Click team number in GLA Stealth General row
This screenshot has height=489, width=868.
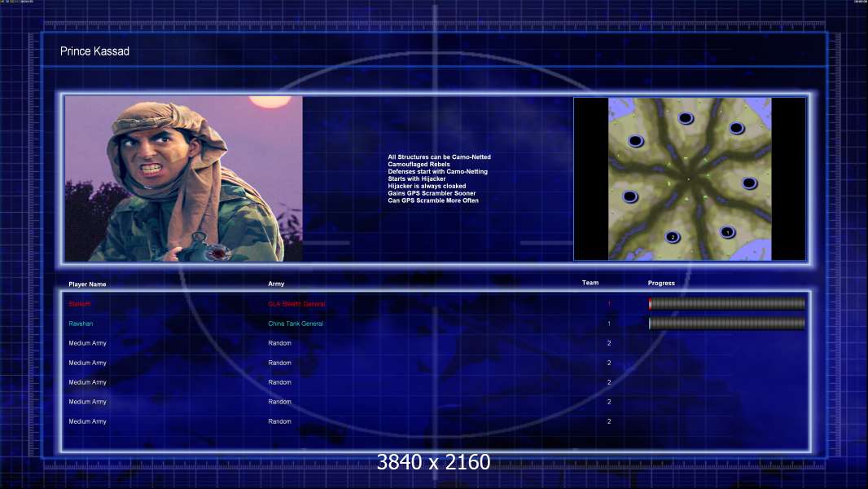(x=609, y=303)
